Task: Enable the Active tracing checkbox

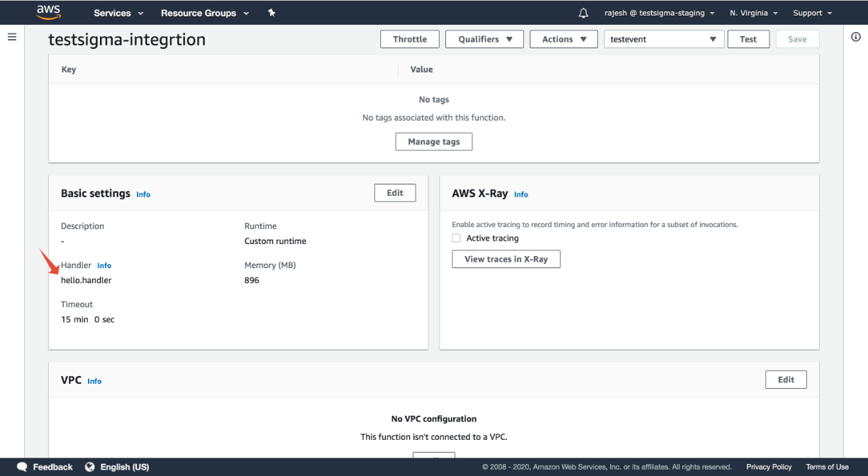Action: point(457,238)
